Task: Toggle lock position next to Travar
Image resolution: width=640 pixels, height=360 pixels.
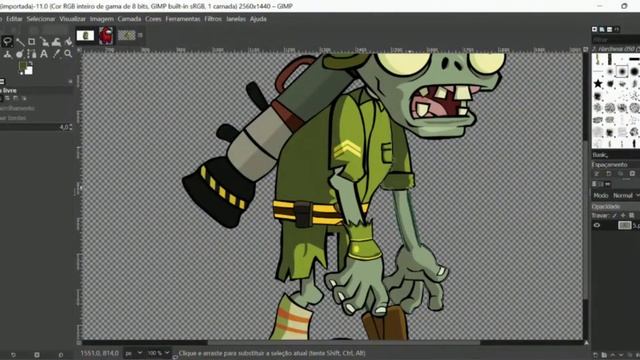Action: (623, 216)
